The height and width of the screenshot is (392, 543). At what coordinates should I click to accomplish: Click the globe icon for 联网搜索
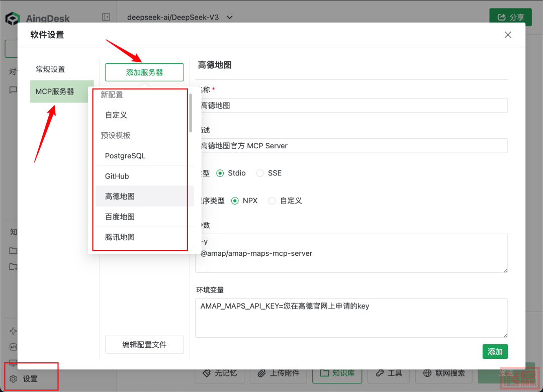[x=427, y=373]
